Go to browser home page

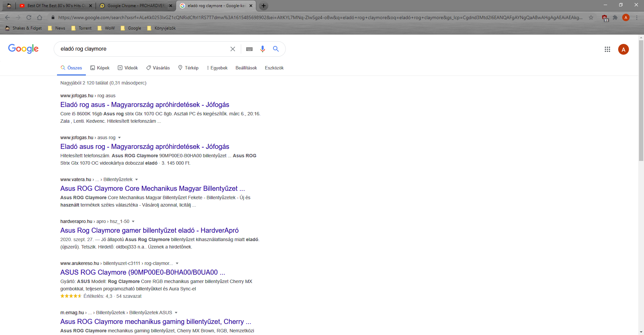[x=40, y=17]
